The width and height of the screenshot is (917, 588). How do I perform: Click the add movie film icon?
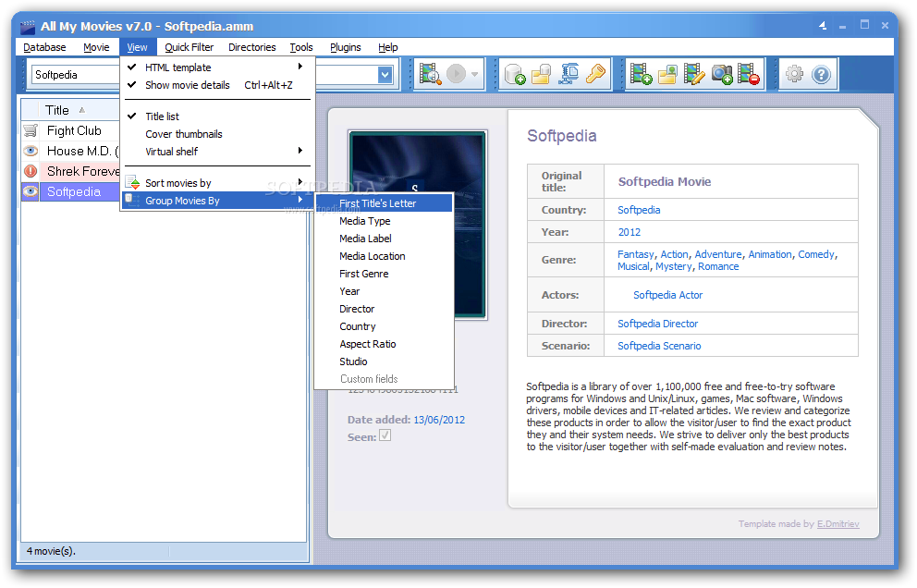point(641,74)
